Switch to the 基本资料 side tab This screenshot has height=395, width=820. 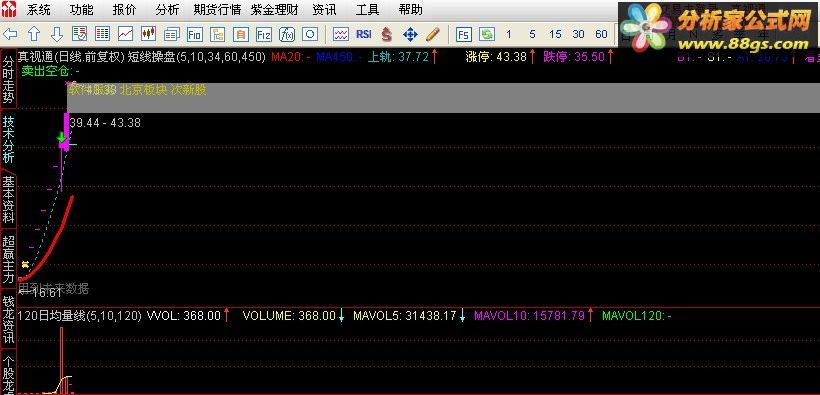click(9, 199)
